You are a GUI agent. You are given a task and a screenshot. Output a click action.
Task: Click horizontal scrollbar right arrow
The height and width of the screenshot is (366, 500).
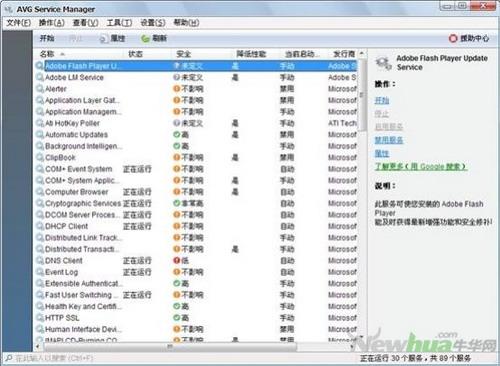352,347
